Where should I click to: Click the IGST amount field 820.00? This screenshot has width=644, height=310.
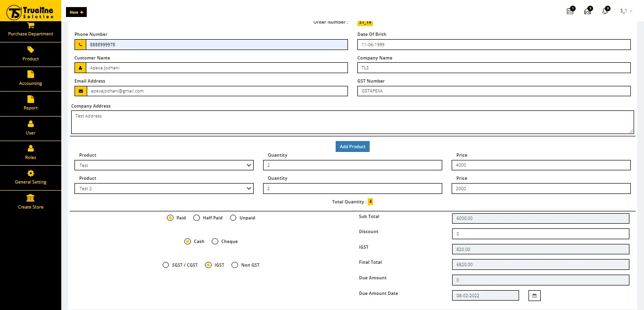coord(541,249)
